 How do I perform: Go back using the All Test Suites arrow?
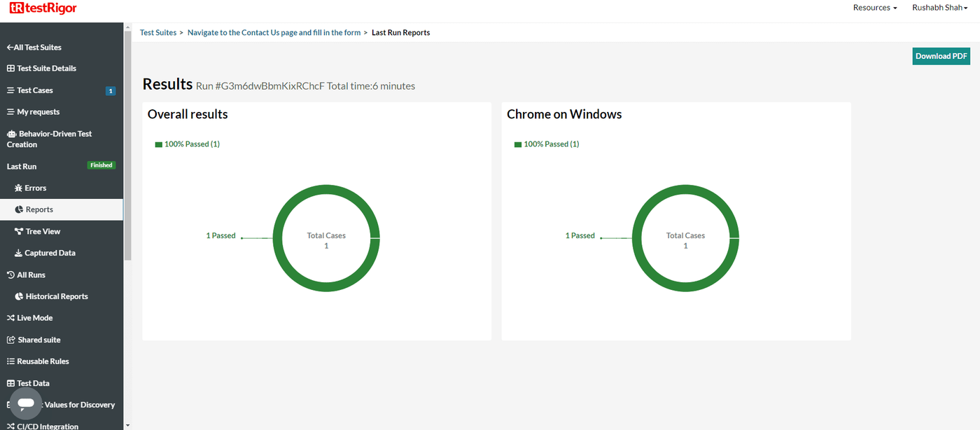10,48
